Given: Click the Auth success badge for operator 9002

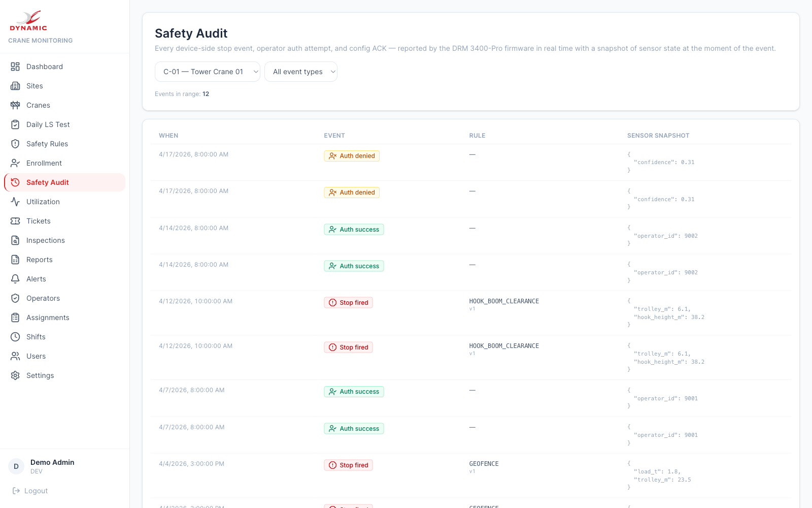Looking at the screenshot, I should coord(354,229).
